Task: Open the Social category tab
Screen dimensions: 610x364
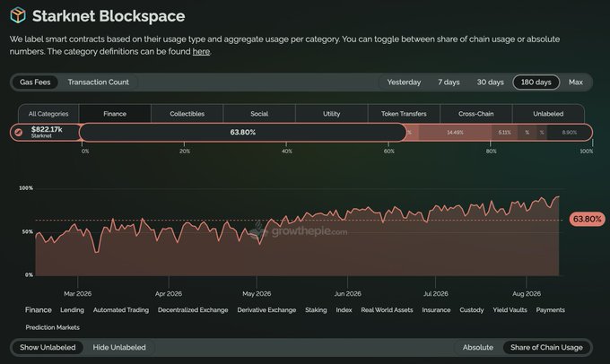Action: pyautogui.click(x=259, y=114)
